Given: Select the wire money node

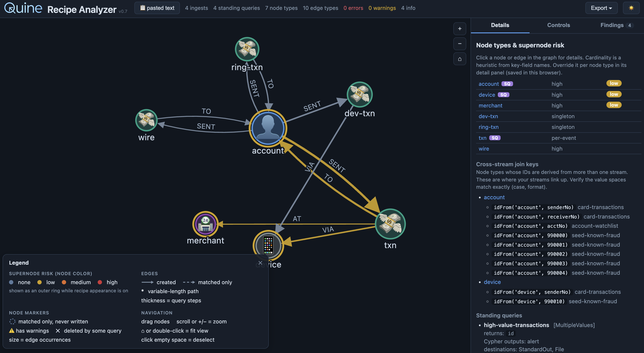Looking at the screenshot, I should coord(146,120).
